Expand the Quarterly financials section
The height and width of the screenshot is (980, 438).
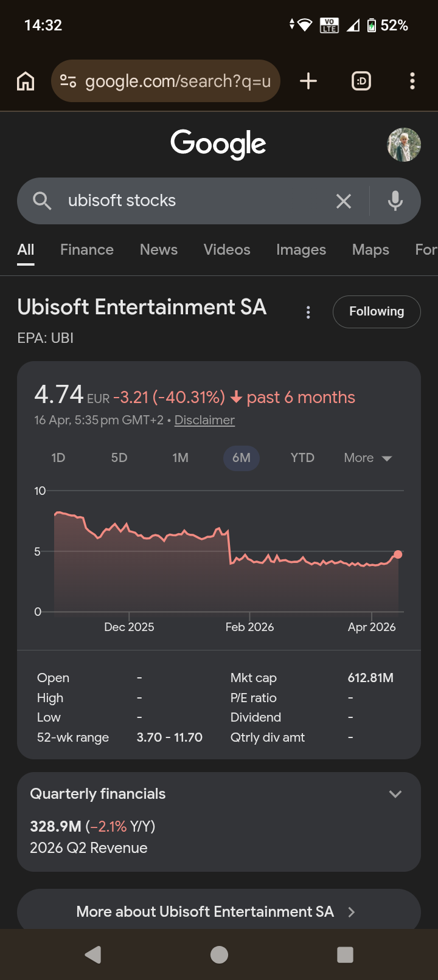coord(395,794)
